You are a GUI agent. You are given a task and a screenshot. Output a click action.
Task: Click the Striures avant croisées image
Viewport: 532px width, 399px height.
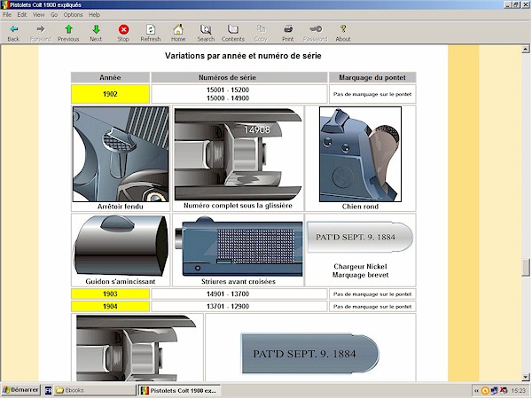click(239, 246)
